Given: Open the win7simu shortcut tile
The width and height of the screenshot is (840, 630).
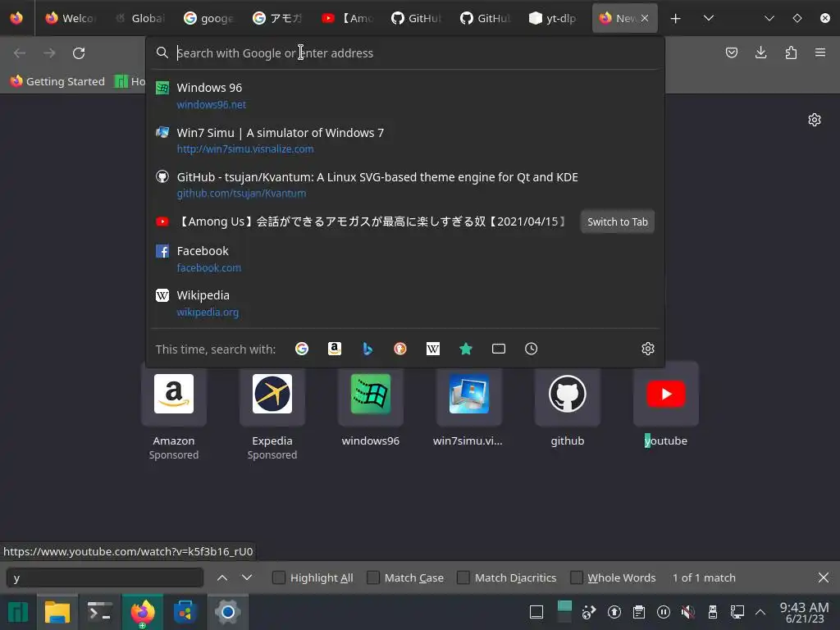Looking at the screenshot, I should click(x=468, y=394).
